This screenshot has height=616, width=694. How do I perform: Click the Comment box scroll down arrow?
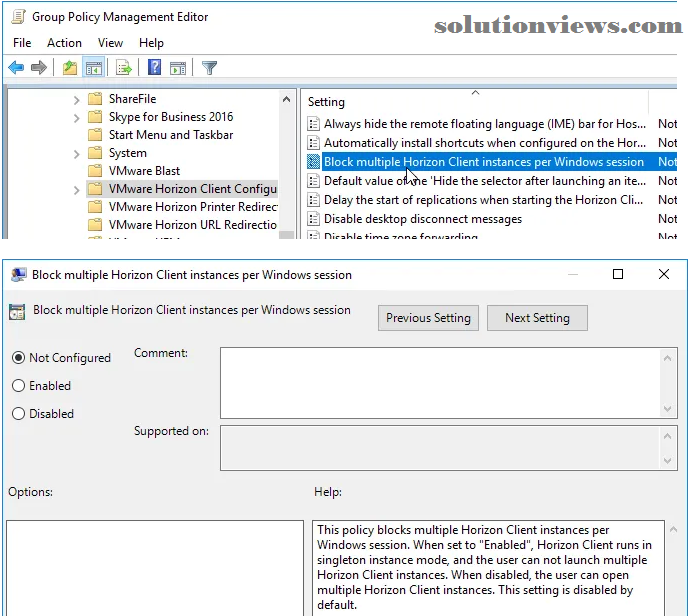(x=668, y=408)
